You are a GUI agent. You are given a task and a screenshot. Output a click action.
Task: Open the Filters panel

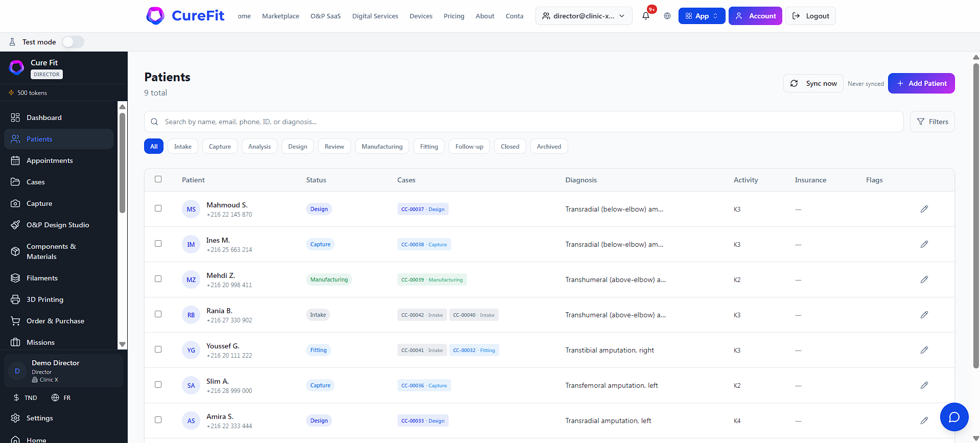[x=932, y=122]
